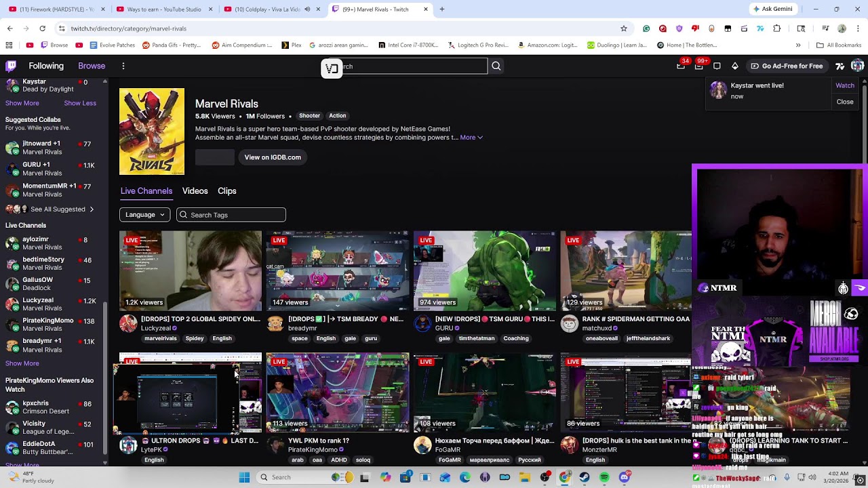This screenshot has height=488, width=868.
Task: Click the Spidey tag under Luckyzeal stream
Action: [x=195, y=338]
